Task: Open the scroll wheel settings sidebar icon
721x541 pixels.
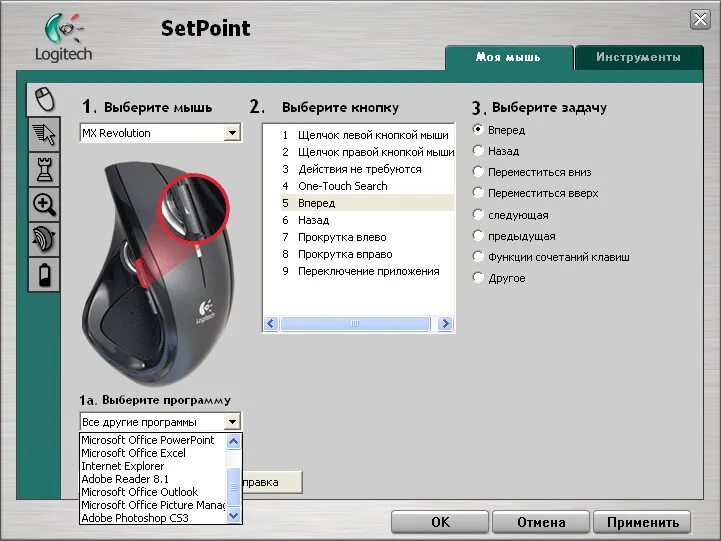Action: point(44,239)
